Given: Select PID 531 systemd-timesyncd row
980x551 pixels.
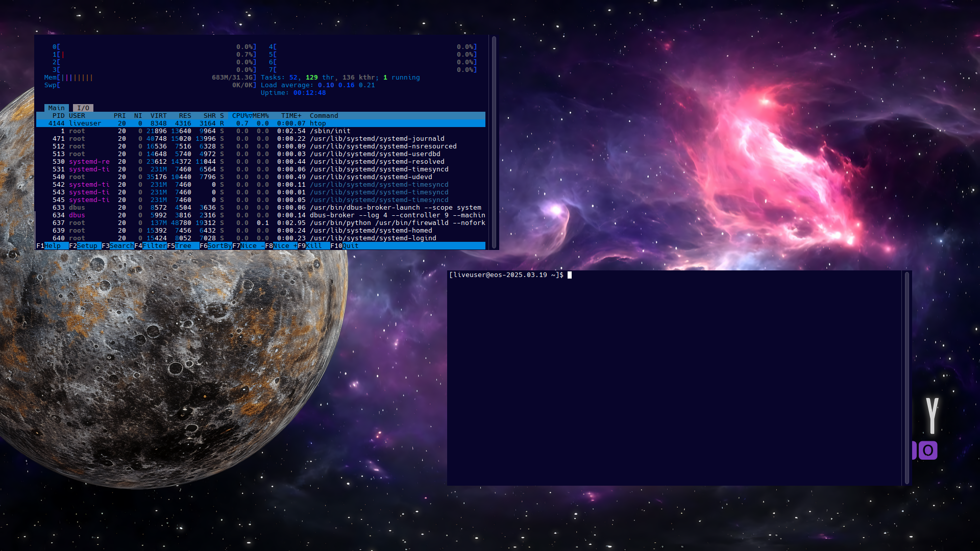Looking at the screenshot, I should pyautogui.click(x=261, y=169).
